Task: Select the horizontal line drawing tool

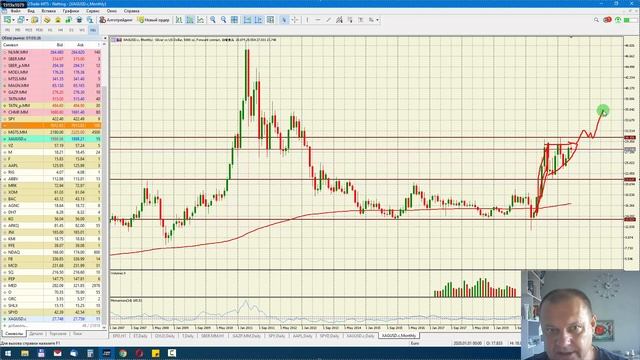Action: click(318, 20)
